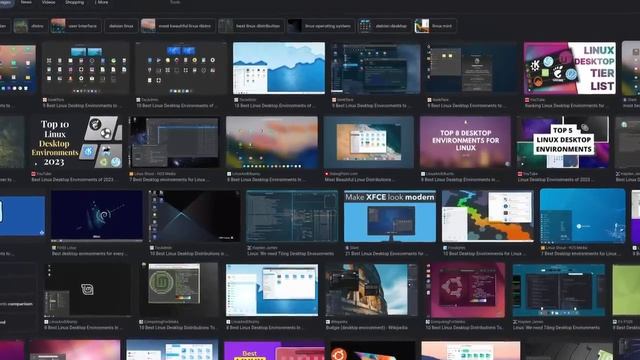This screenshot has height=360, width=640.
Task: Open the tiling desktop terminal grid thumbnail
Action: tap(292, 216)
